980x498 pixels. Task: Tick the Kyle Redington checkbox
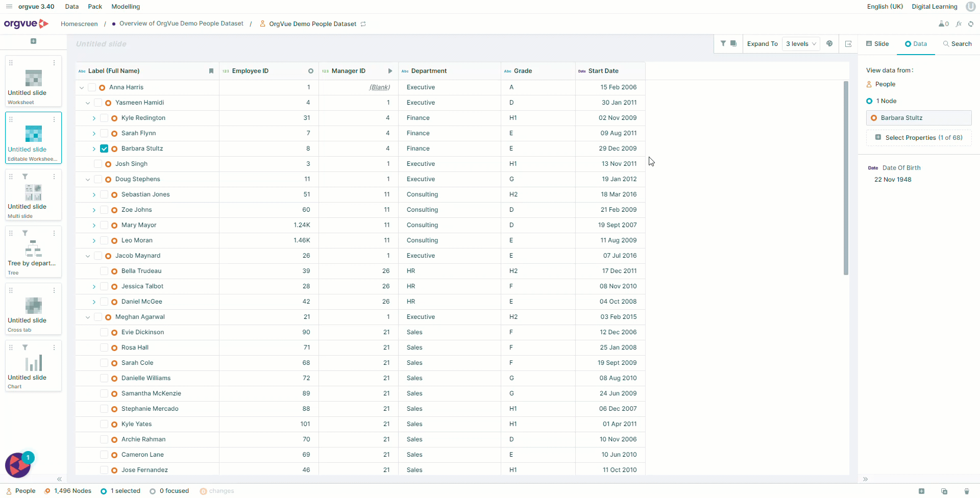coord(104,118)
